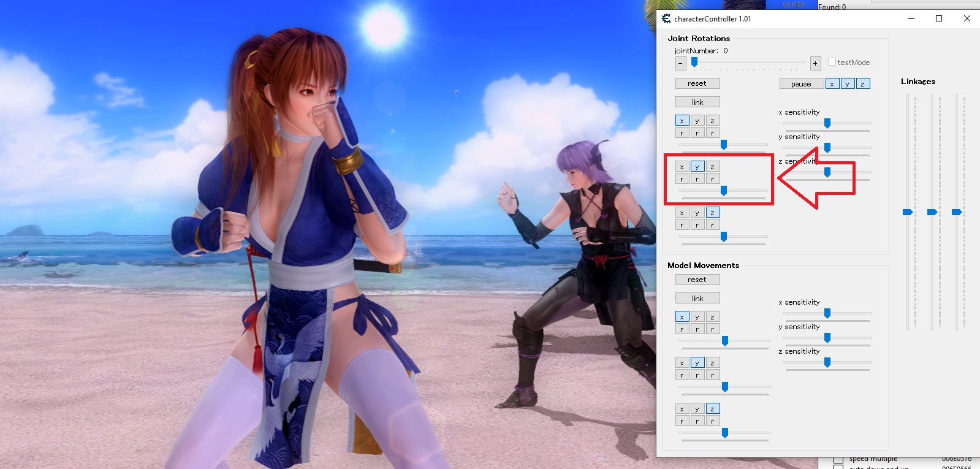Click r below x in middle Model Movements group
Image resolution: width=980 pixels, height=469 pixels.
tap(682, 375)
